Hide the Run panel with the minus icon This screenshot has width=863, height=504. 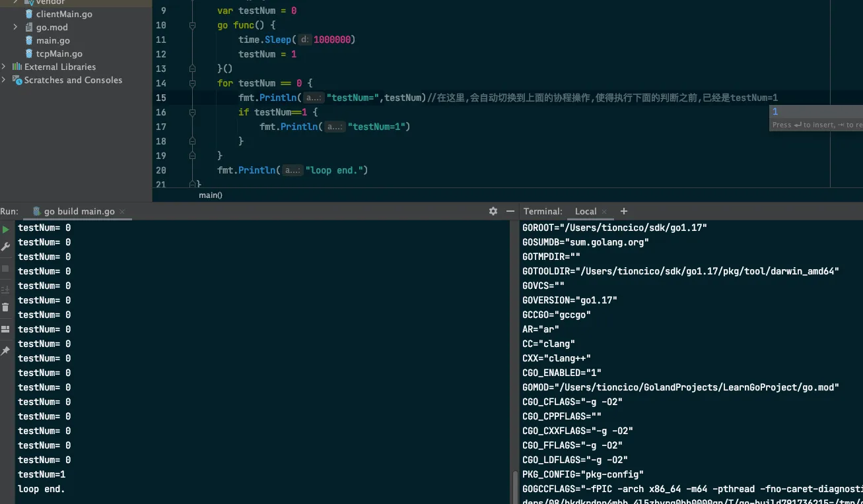click(x=510, y=211)
